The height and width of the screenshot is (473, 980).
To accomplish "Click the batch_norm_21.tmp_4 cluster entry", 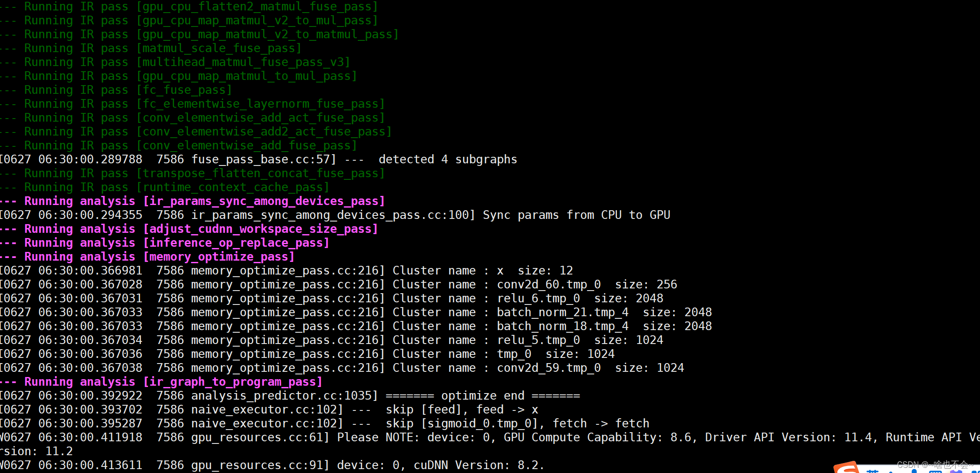I will [x=562, y=312].
